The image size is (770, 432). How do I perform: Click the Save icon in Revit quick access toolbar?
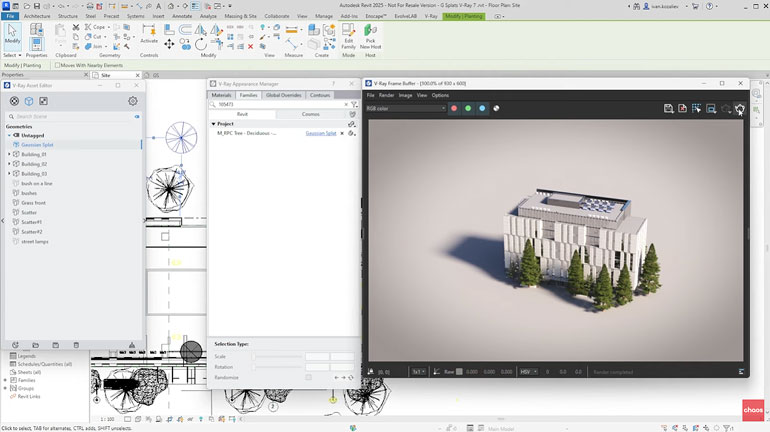tap(37, 6)
